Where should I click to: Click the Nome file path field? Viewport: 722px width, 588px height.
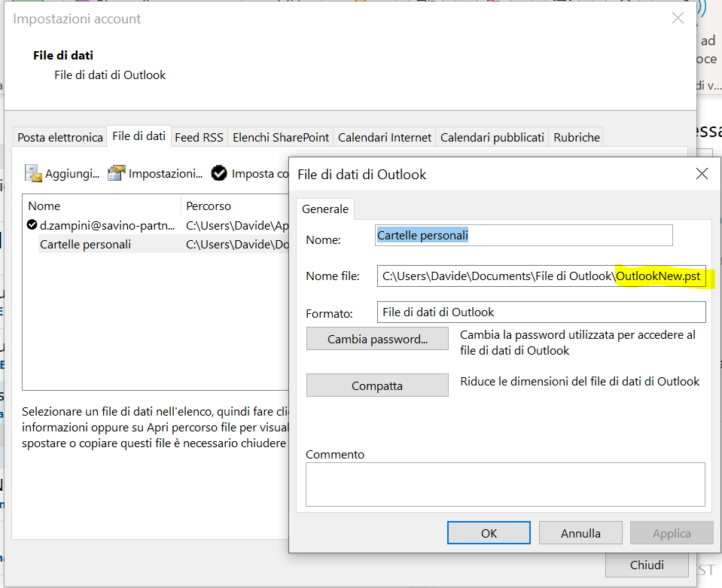[x=541, y=276]
